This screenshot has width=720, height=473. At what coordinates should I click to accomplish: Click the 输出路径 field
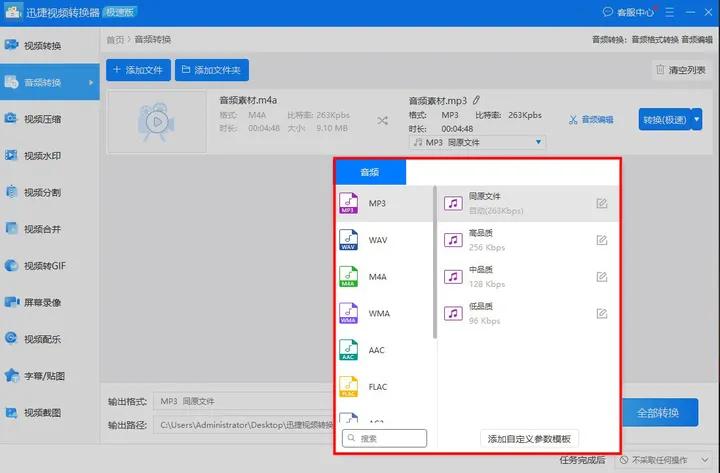(243, 425)
